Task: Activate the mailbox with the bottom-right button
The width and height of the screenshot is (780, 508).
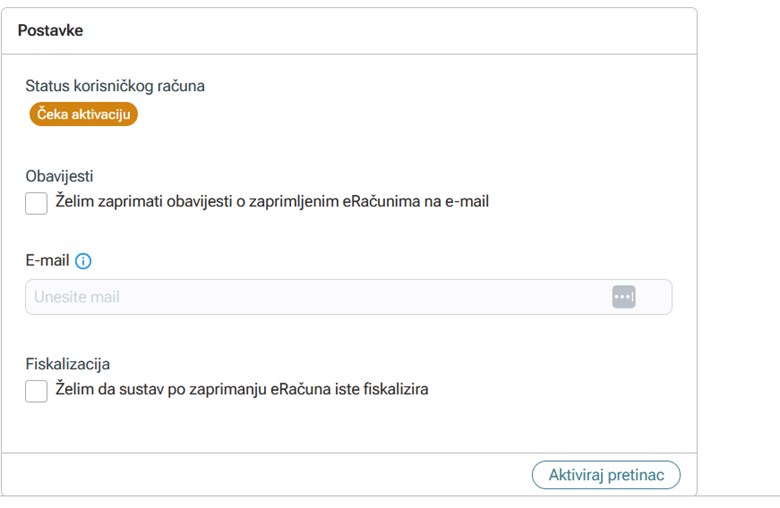Action: coord(606,475)
